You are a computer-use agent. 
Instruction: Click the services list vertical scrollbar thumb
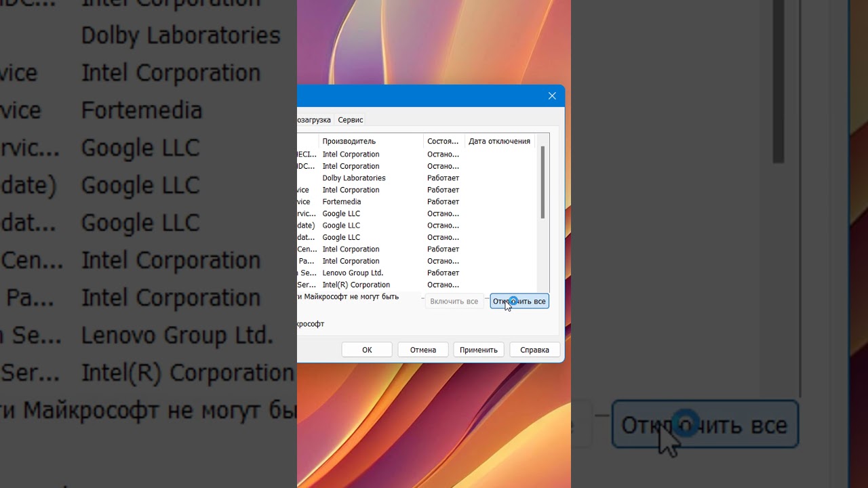542,182
